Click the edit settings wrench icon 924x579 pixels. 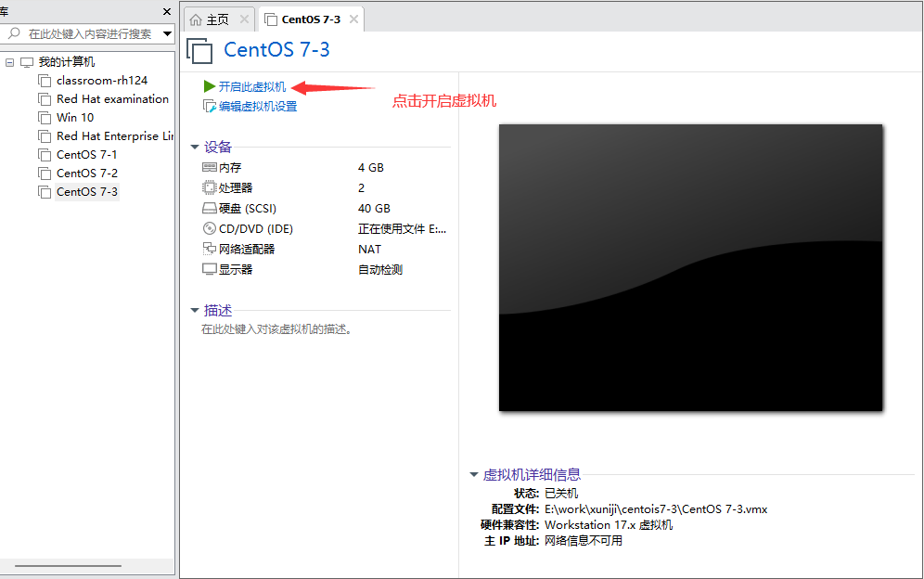[210, 106]
